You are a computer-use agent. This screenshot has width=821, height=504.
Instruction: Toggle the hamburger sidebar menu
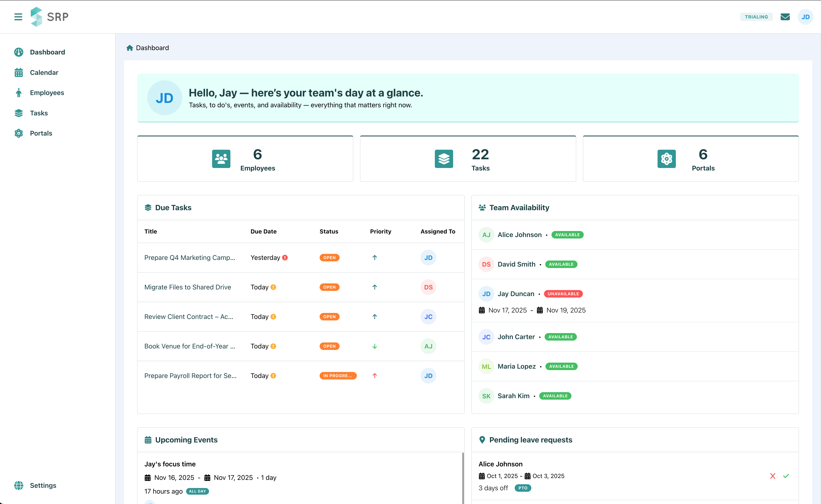point(18,17)
